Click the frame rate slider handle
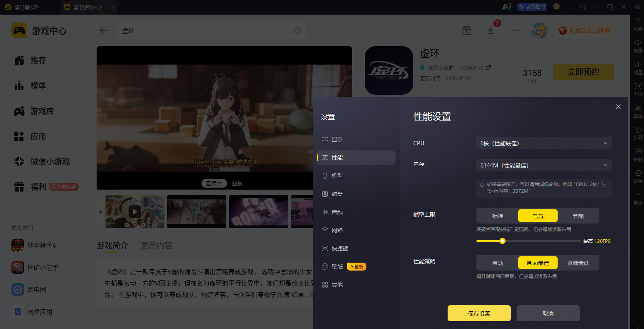 tap(502, 241)
